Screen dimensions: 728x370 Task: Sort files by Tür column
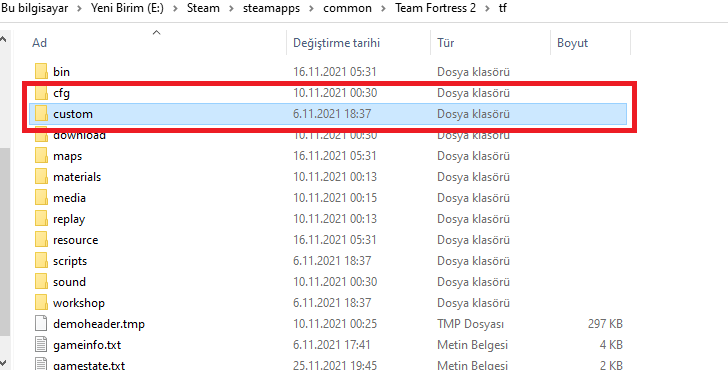pyautogui.click(x=491, y=43)
